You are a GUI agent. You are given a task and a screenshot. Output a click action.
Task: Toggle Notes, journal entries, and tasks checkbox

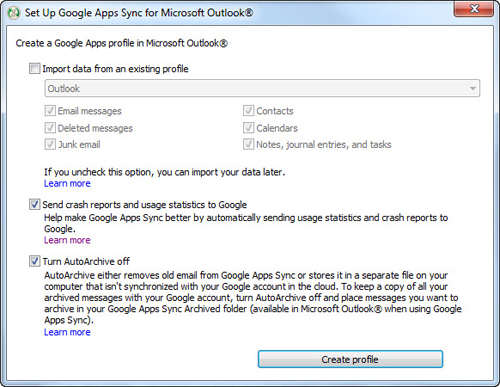[x=248, y=144]
